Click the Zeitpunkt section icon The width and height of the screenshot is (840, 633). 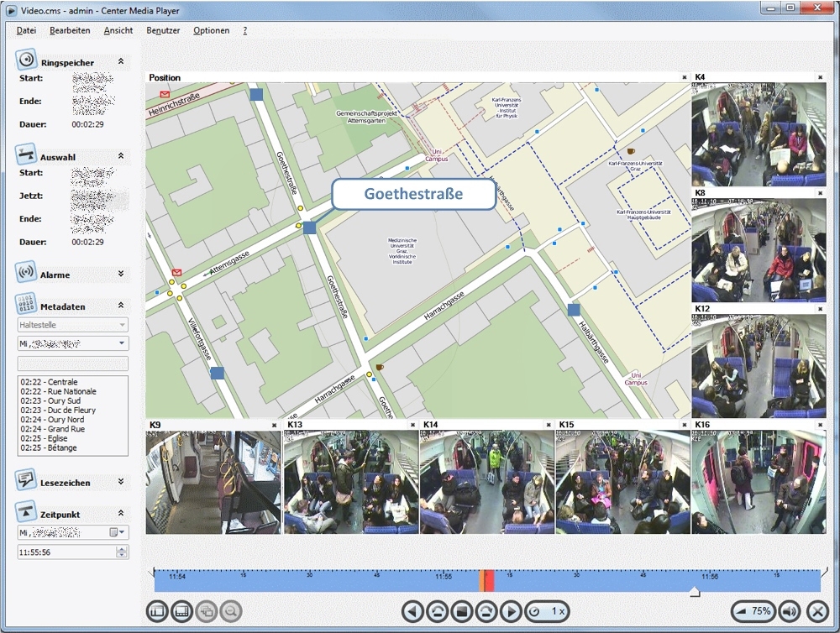[25, 511]
